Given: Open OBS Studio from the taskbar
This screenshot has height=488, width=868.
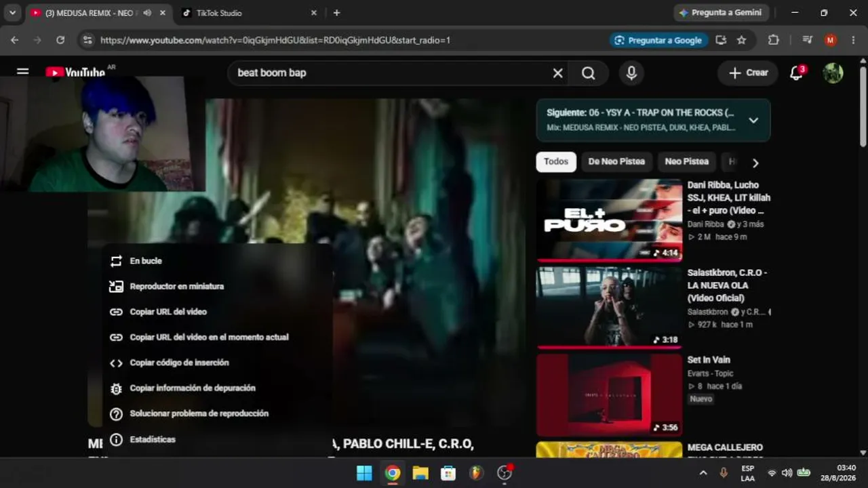Looking at the screenshot, I should coord(505,473).
